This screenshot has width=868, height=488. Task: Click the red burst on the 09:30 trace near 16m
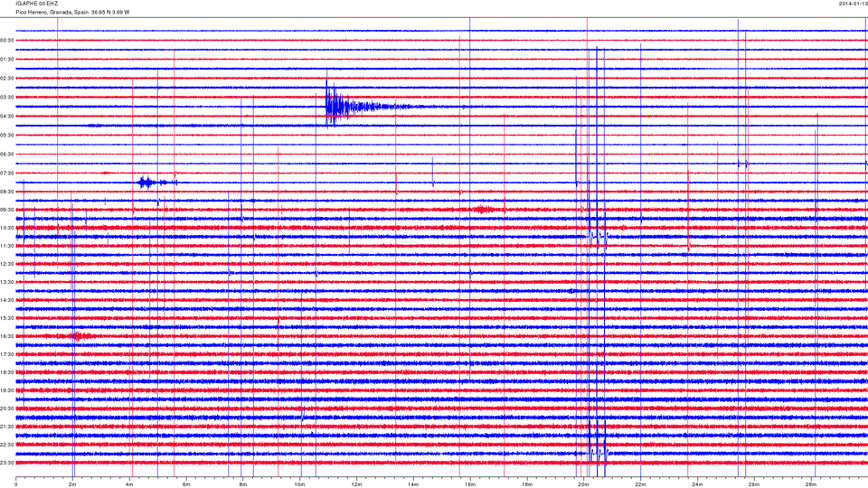(x=484, y=209)
